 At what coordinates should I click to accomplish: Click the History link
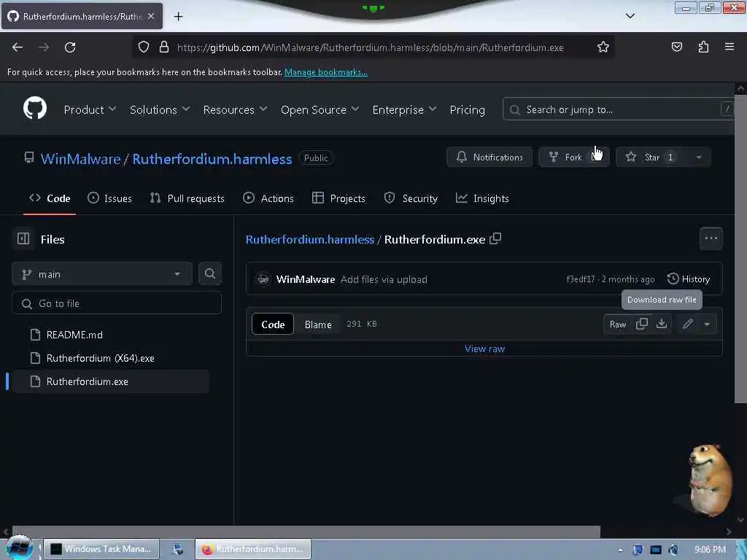(689, 279)
